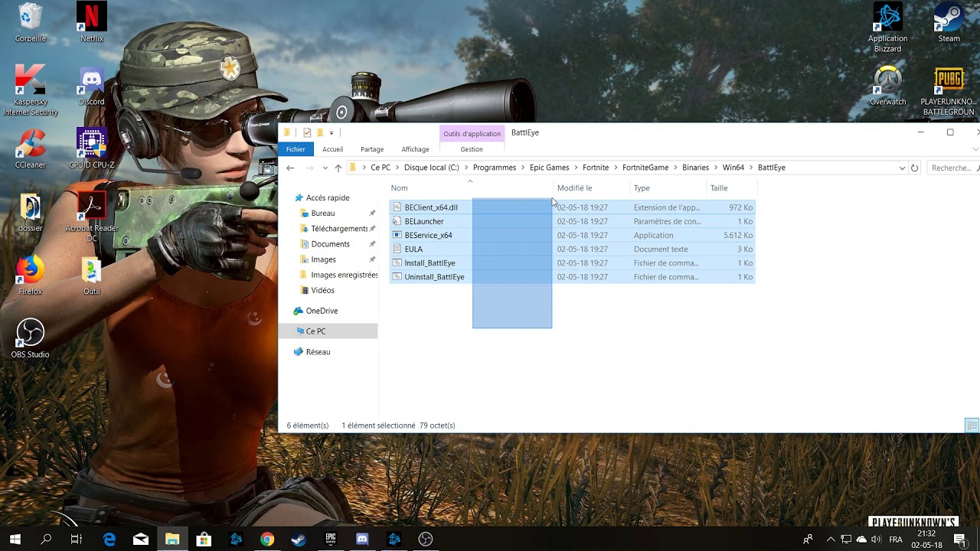Open the Fichier ribbon tab
Viewport: 980px width, 551px height.
pos(296,149)
